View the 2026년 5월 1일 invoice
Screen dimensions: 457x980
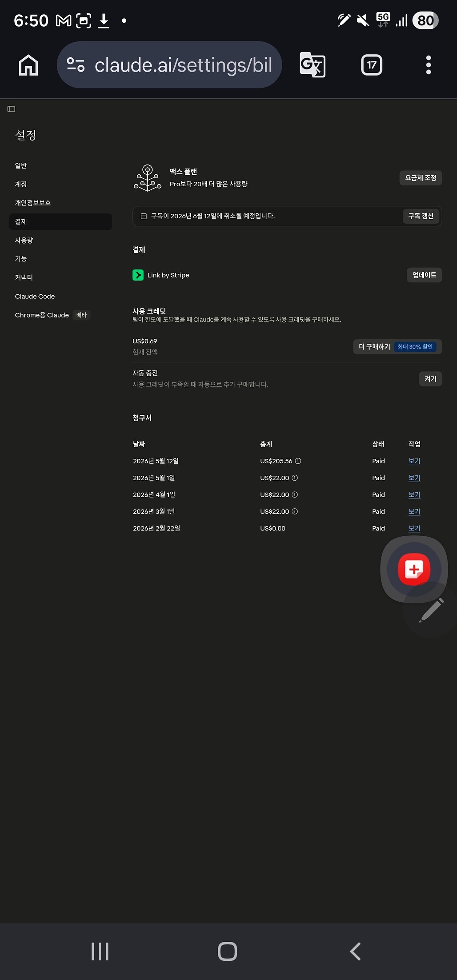(x=414, y=478)
